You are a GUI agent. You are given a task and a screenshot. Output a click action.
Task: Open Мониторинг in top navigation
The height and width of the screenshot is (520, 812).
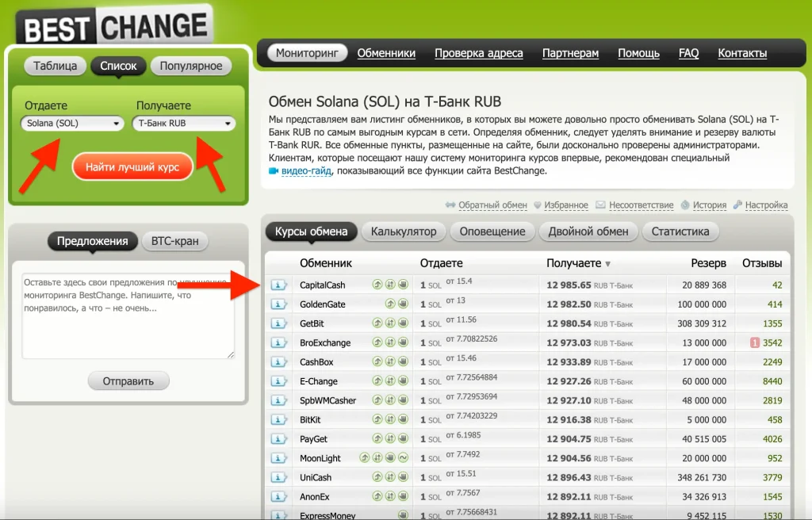tap(307, 53)
